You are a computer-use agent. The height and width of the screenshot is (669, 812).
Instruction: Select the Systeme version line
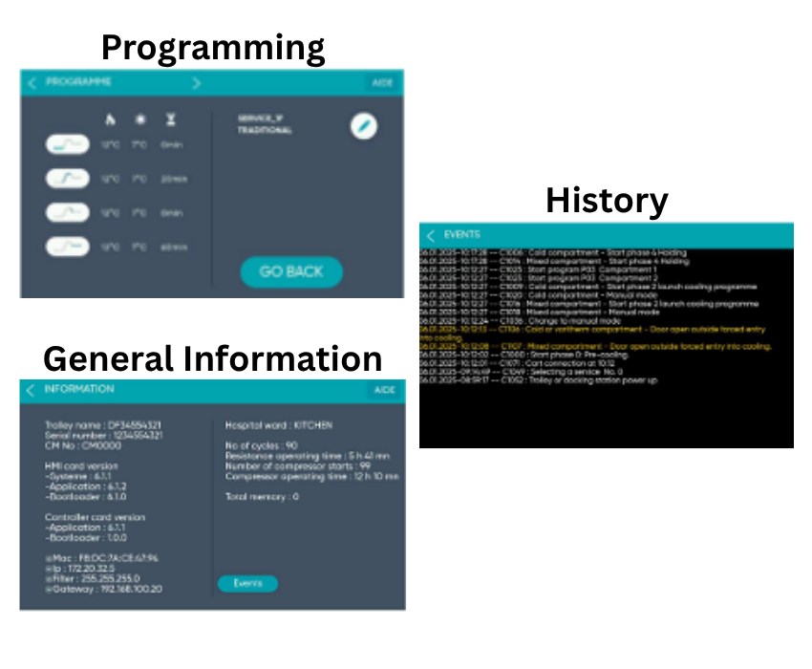click(x=78, y=476)
